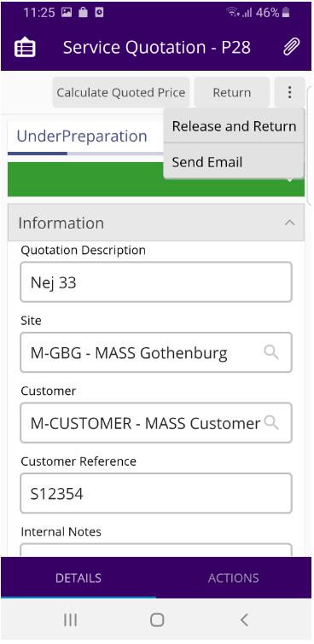Open the three-dot overflow menu
Image resolution: width=314 pixels, height=644 pixels.
290,92
